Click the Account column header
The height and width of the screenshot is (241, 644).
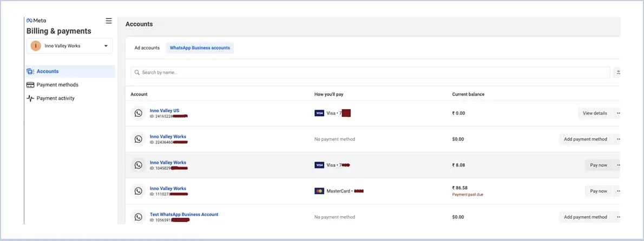point(139,94)
